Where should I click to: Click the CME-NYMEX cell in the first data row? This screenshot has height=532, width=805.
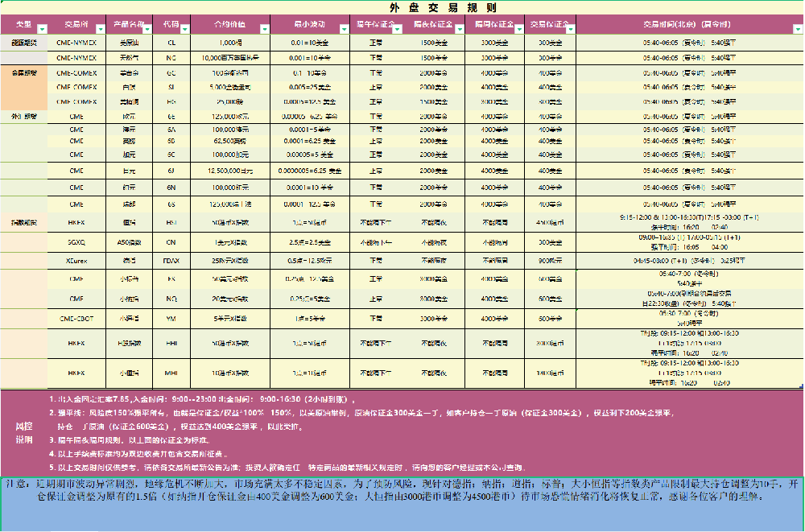pyautogui.click(x=76, y=42)
